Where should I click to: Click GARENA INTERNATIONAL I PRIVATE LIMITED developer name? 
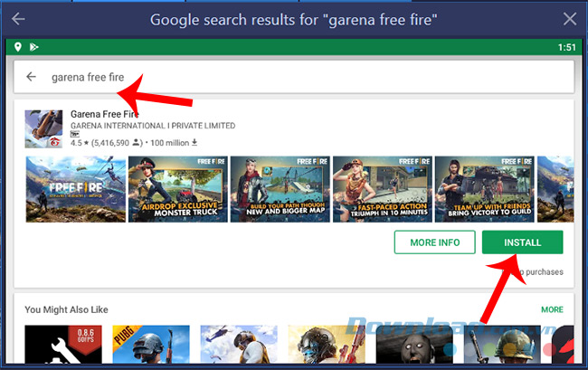pos(153,126)
